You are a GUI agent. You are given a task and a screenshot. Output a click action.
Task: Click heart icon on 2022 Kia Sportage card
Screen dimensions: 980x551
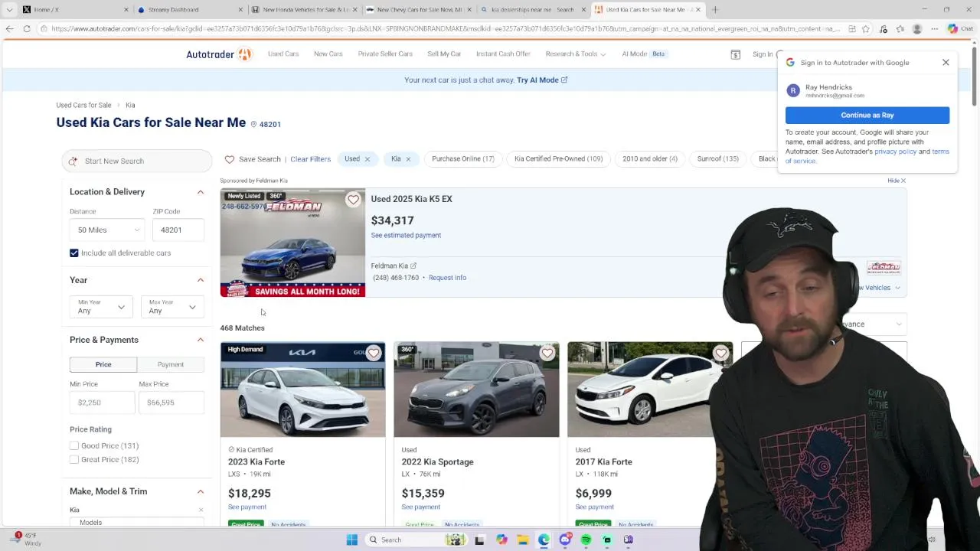pyautogui.click(x=547, y=353)
